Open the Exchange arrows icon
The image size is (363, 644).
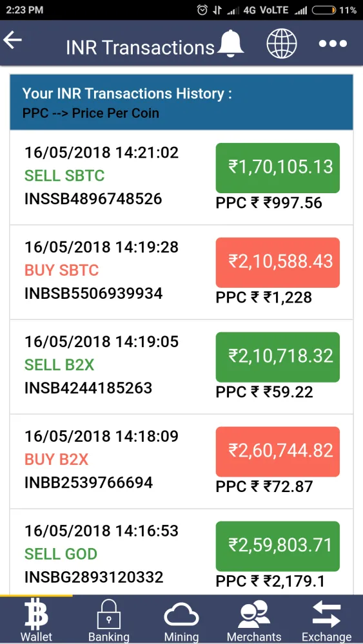(327, 620)
